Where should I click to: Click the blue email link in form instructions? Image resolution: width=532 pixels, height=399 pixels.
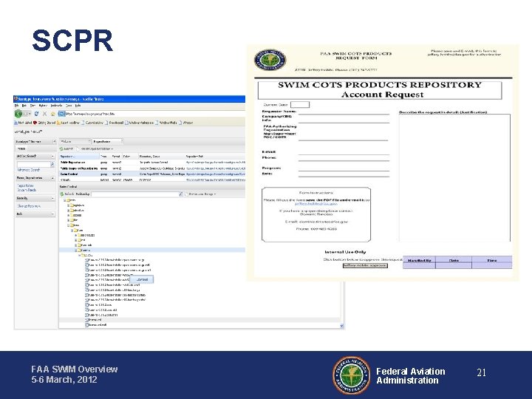(x=316, y=204)
